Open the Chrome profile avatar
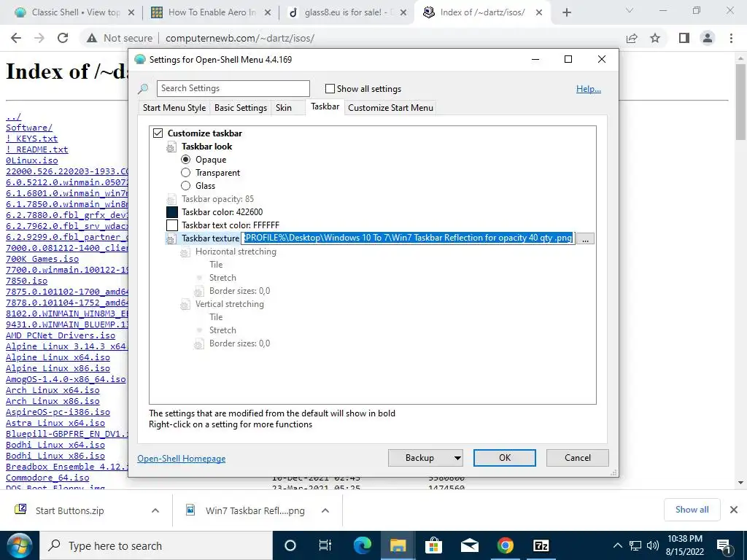The width and height of the screenshot is (747, 560). point(708,38)
